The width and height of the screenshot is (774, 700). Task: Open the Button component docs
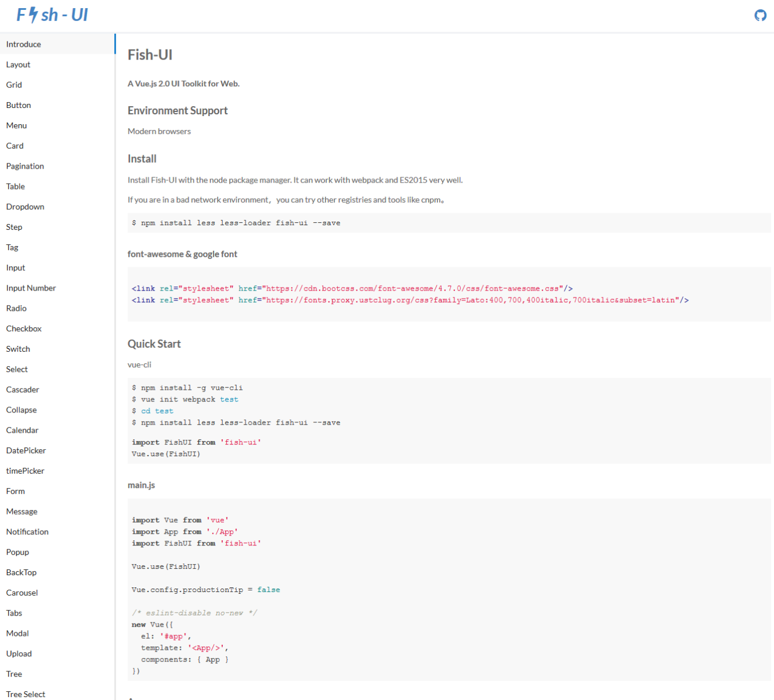click(19, 105)
